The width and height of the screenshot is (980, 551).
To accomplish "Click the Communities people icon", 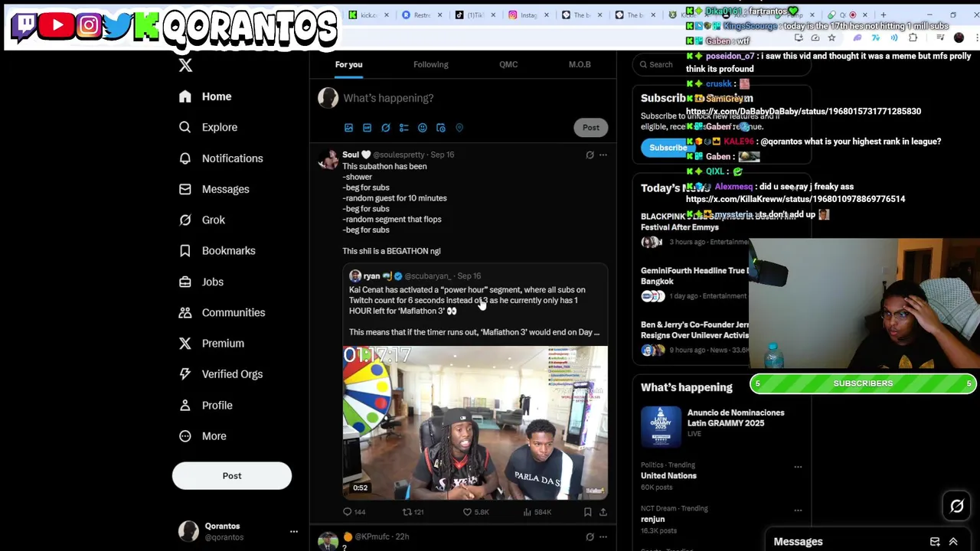I will 185,312.
